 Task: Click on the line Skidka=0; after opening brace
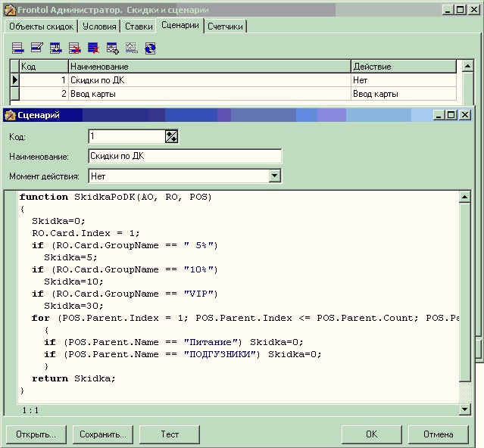58,221
